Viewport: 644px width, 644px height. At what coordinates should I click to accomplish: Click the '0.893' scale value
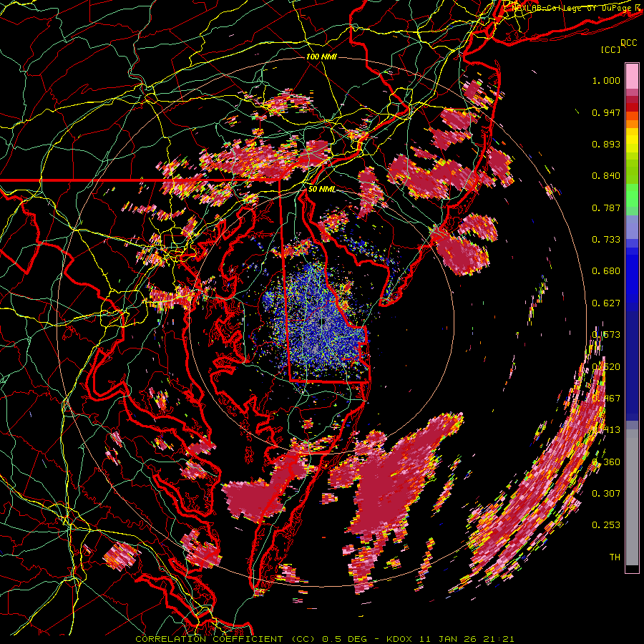[606, 144]
